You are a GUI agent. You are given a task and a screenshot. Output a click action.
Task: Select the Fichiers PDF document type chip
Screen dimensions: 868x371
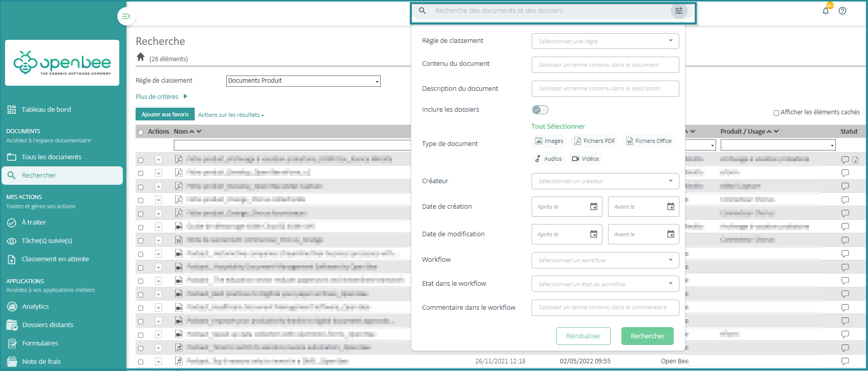click(594, 141)
